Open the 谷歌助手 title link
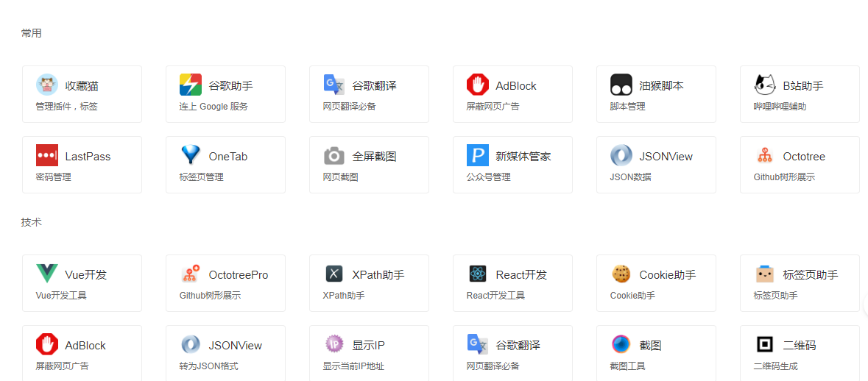 pos(230,86)
